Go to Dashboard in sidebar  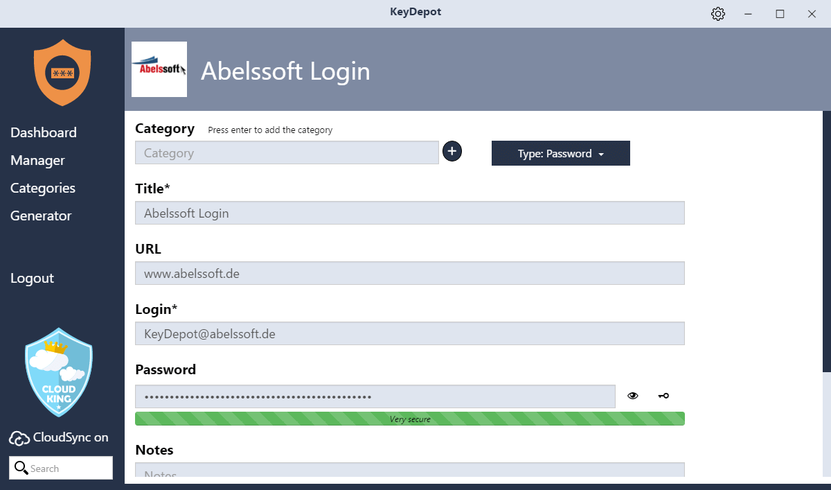43,132
